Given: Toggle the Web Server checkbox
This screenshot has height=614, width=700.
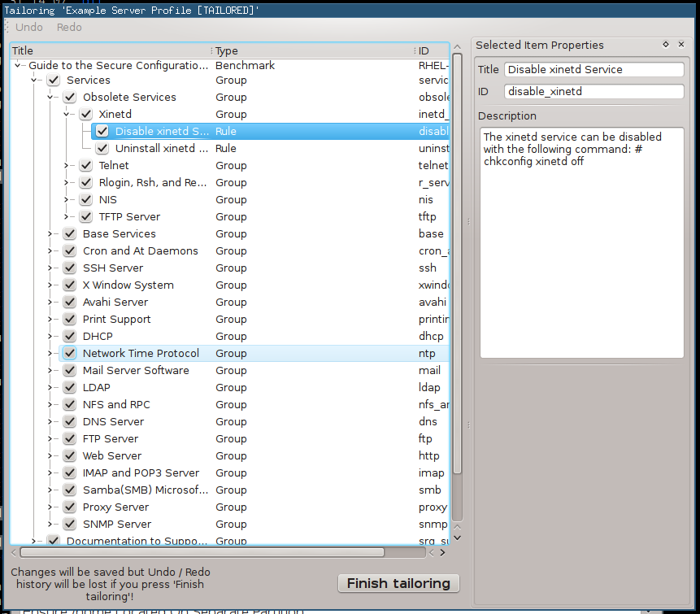Looking at the screenshot, I should pyautogui.click(x=70, y=455).
